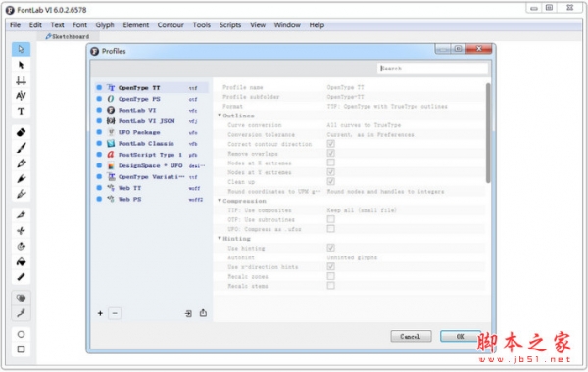The width and height of the screenshot is (588, 372).
Task: Open the Window menu
Action: click(x=287, y=25)
